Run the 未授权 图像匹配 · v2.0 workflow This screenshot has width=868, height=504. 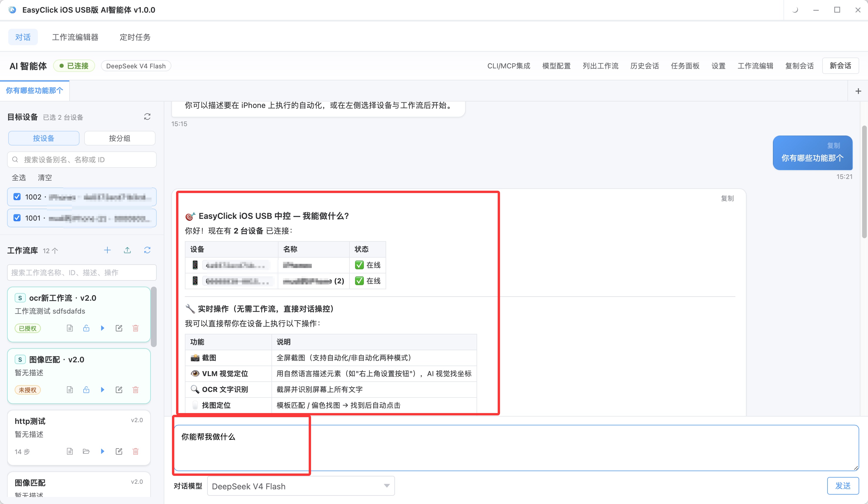tap(102, 389)
